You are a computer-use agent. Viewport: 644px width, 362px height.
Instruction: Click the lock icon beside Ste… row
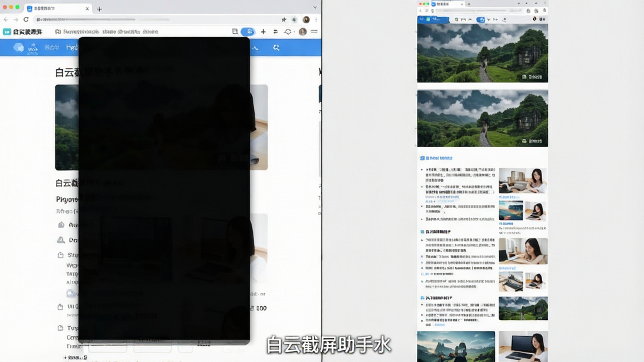[60, 255]
